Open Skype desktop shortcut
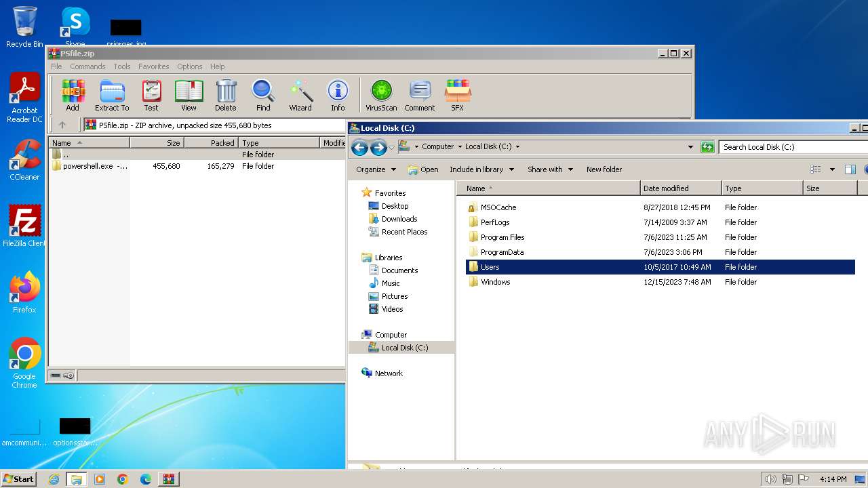This screenshot has height=488, width=868. point(75,27)
